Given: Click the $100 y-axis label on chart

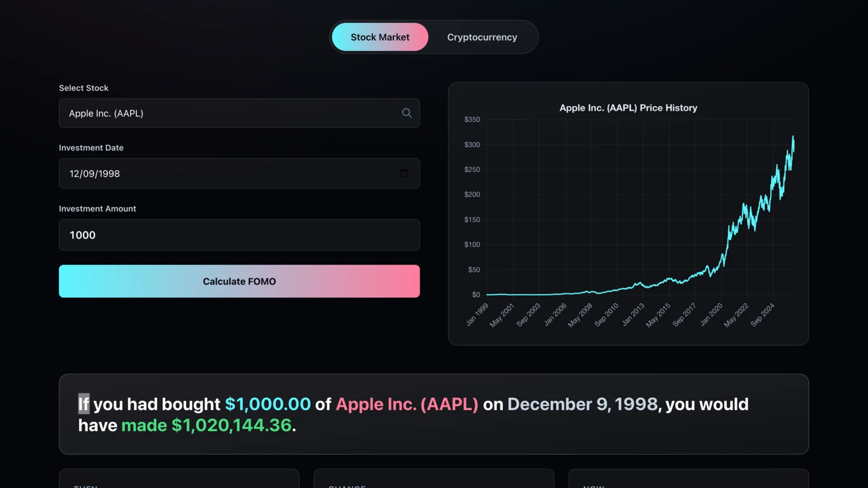Looking at the screenshot, I should pos(472,245).
